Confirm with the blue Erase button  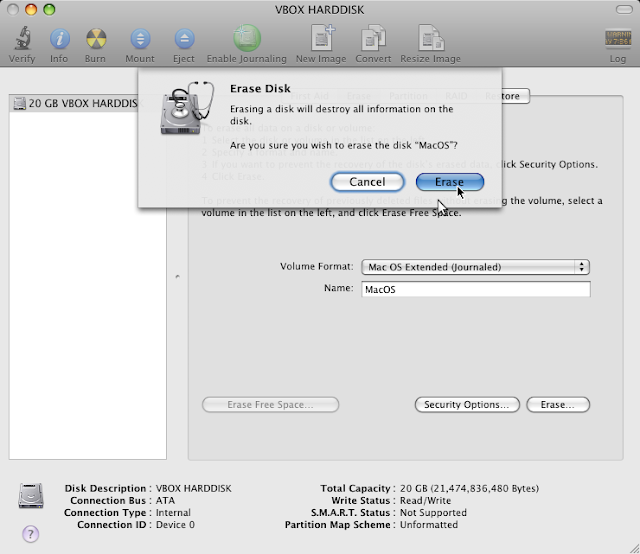pos(450,182)
